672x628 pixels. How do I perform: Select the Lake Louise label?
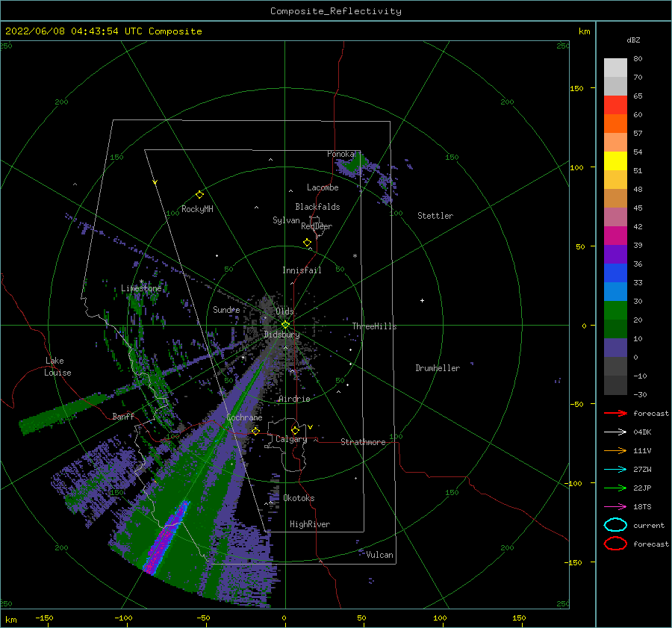tap(57, 367)
